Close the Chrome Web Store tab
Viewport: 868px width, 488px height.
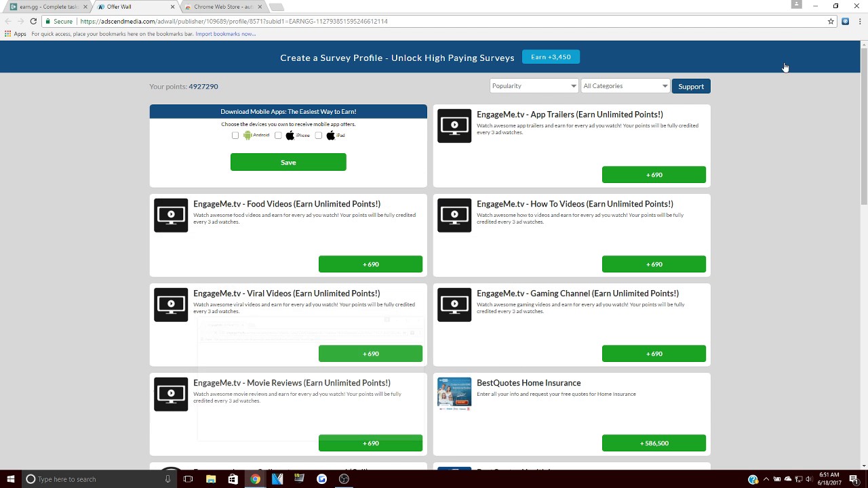260,7
